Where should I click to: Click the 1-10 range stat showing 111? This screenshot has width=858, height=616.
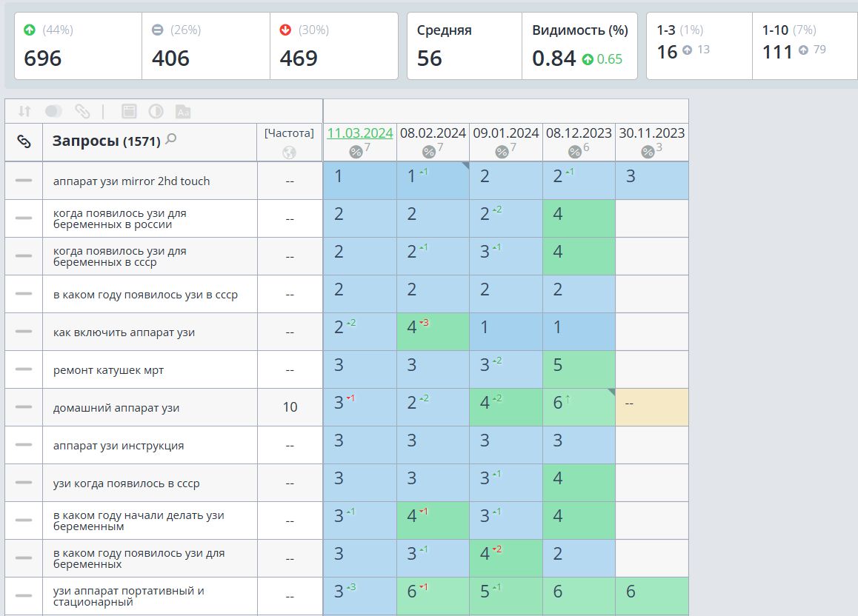[x=805, y=46]
